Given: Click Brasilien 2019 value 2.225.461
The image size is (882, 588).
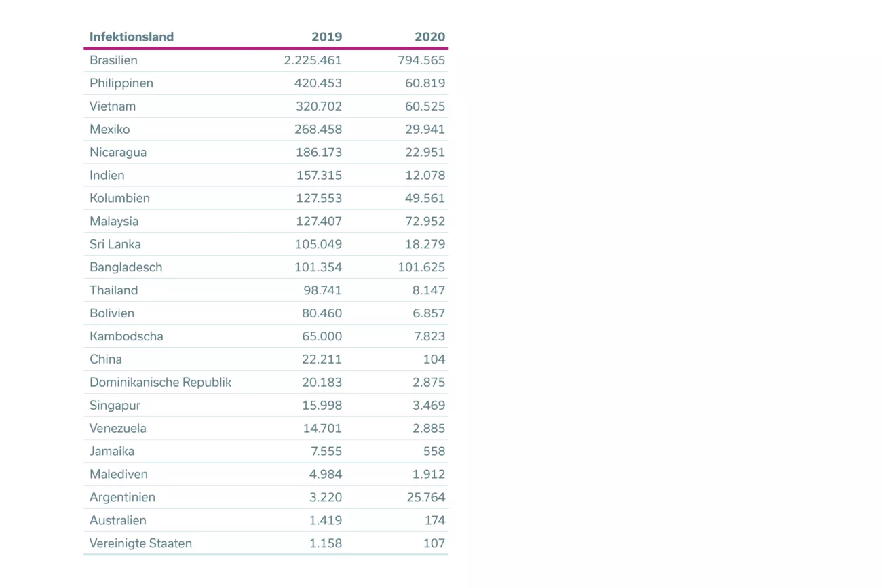Looking at the screenshot, I should pos(313,60).
